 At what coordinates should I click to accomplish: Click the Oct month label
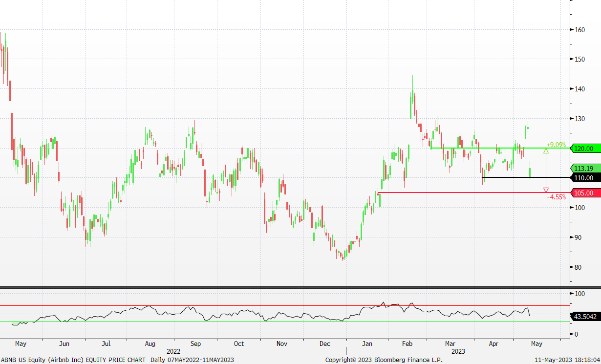pos(238,343)
